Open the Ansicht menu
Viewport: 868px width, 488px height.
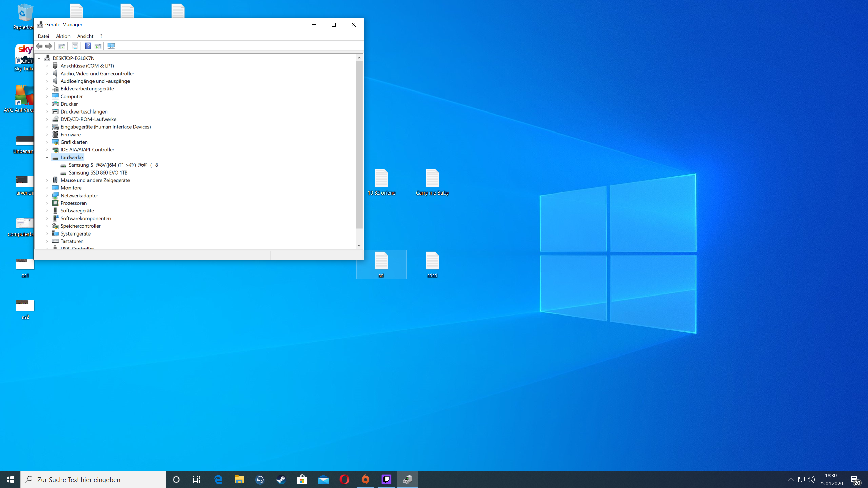85,36
